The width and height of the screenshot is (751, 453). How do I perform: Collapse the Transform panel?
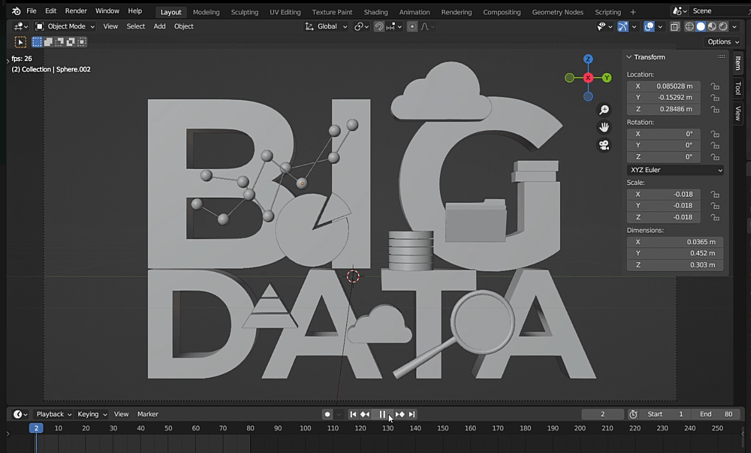click(629, 57)
